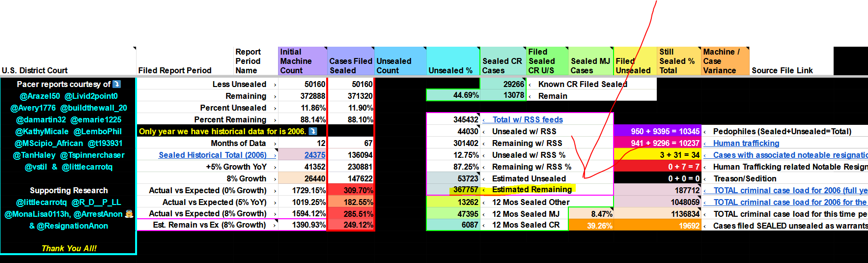Click the red '0 + 7 = 7' cell
Viewport: 868px width, 263px height.
point(658,167)
